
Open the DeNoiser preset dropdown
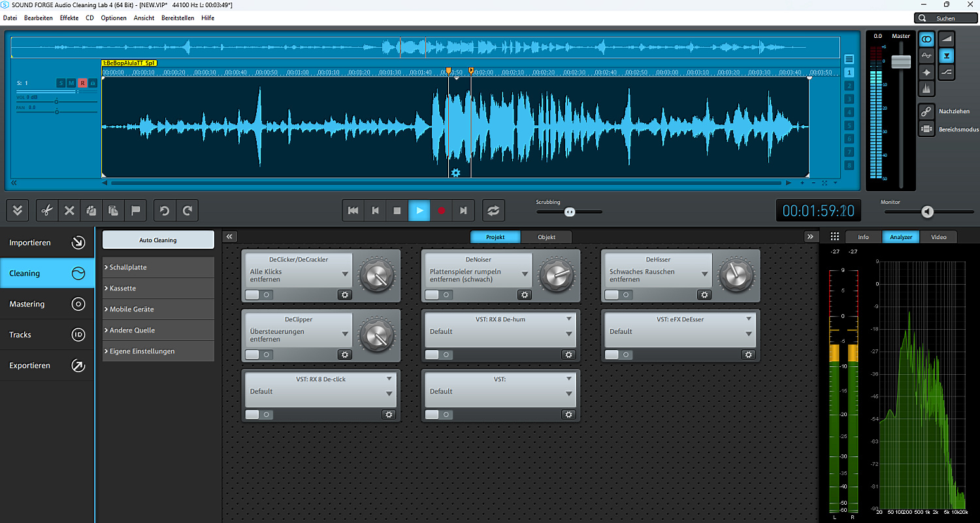[525, 274]
